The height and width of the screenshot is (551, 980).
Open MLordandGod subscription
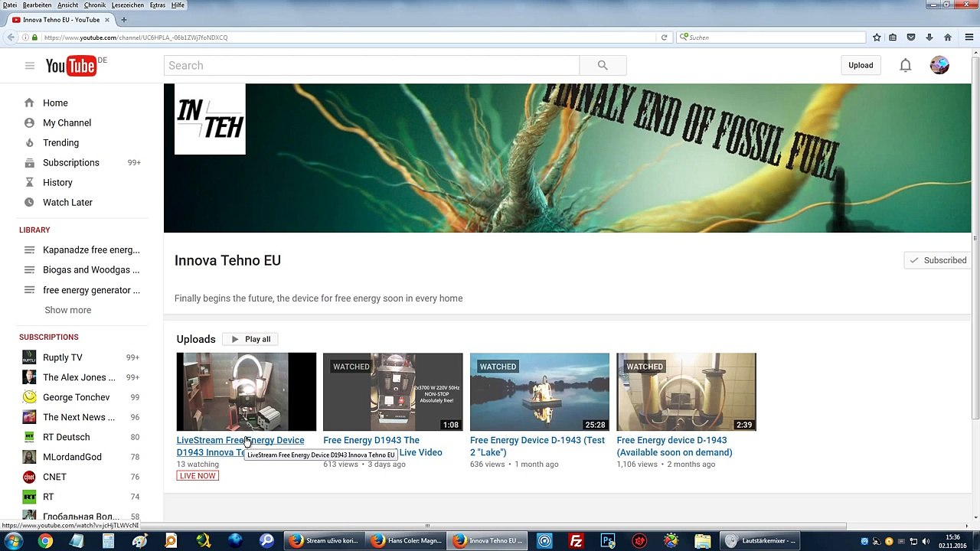pyautogui.click(x=72, y=457)
